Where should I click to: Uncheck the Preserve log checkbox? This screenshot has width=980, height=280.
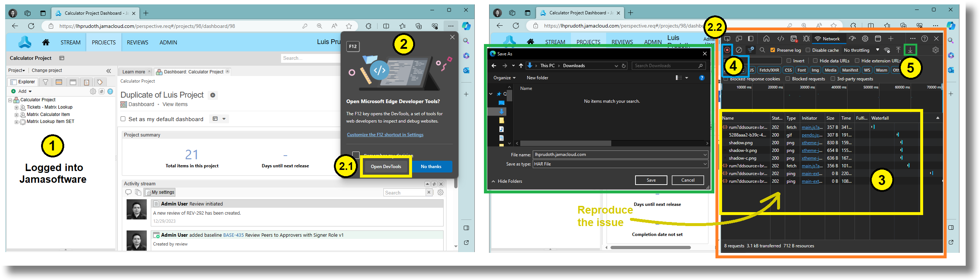coord(773,50)
